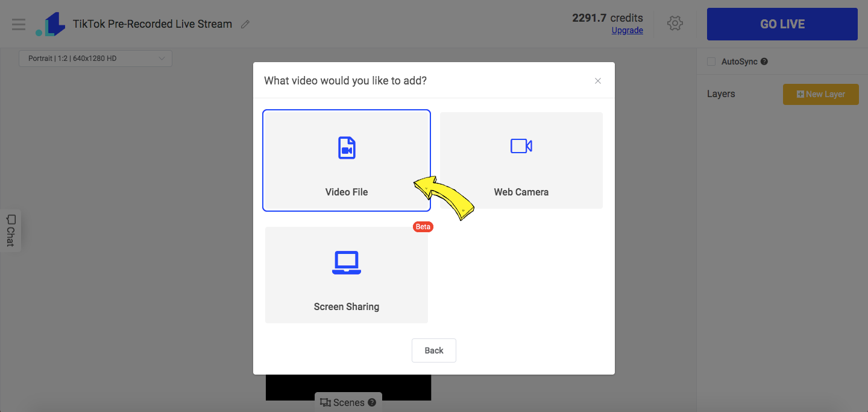The image size is (868, 412).
Task: Choose the Web Camera source
Action: pos(521,160)
